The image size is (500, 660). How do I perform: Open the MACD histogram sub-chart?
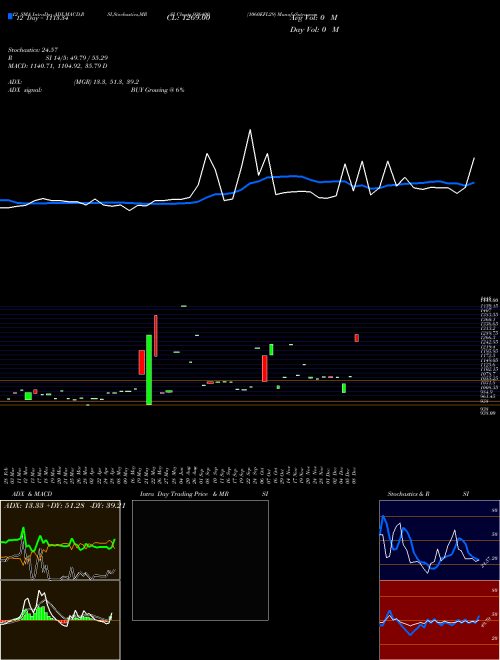tap(60, 620)
